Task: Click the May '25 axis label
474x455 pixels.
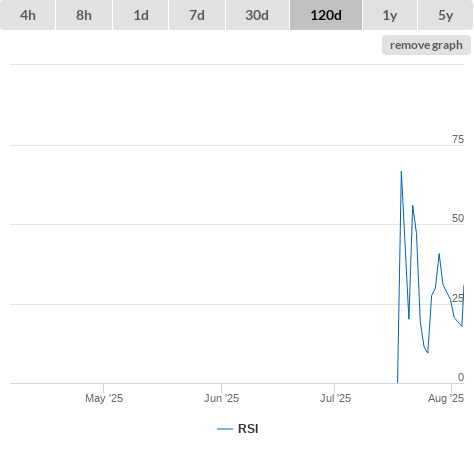Action: (x=104, y=398)
